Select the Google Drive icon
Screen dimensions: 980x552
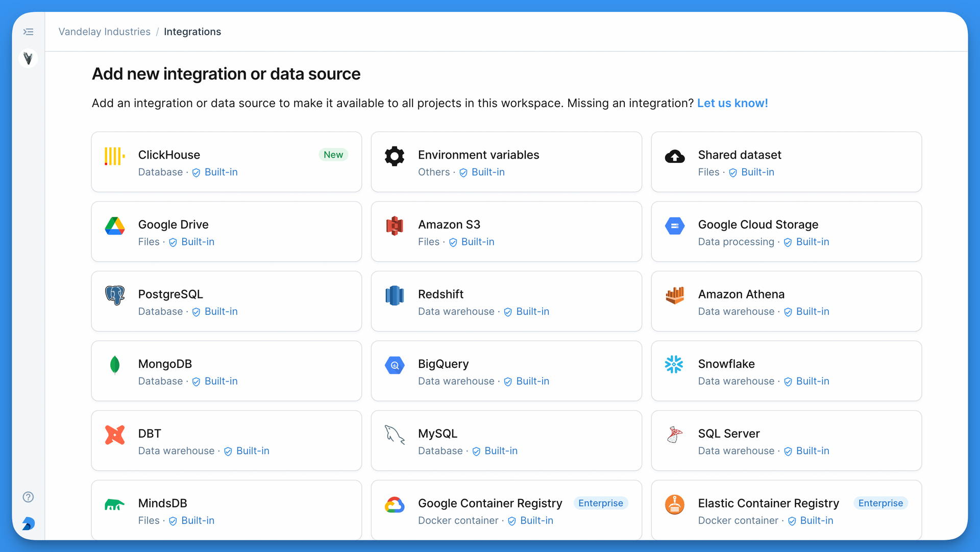[x=114, y=226]
